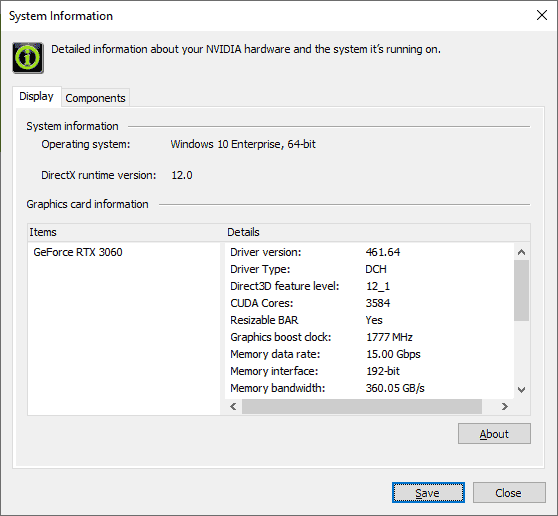This screenshot has height=516, width=558.
Task: Click the green NVIDIA info icon
Action: point(28,58)
